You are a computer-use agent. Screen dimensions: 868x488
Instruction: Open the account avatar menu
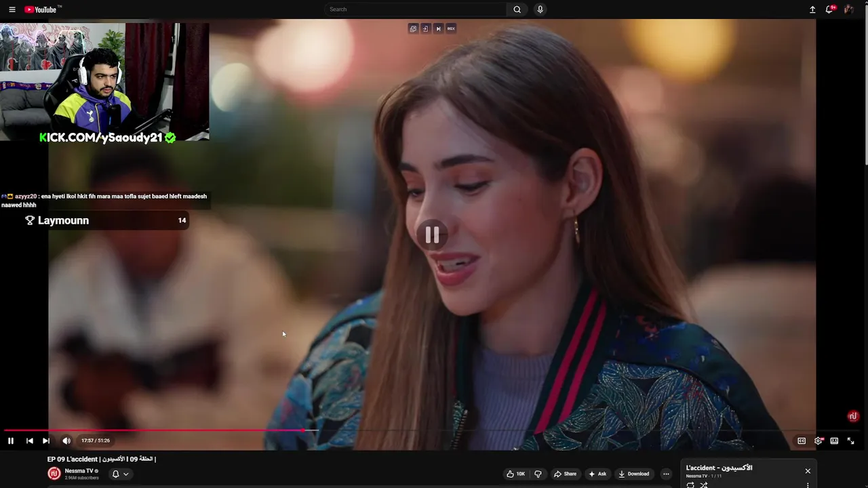pyautogui.click(x=848, y=9)
